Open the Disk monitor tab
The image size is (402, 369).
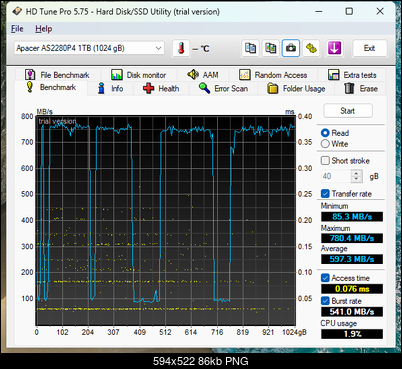[138, 75]
